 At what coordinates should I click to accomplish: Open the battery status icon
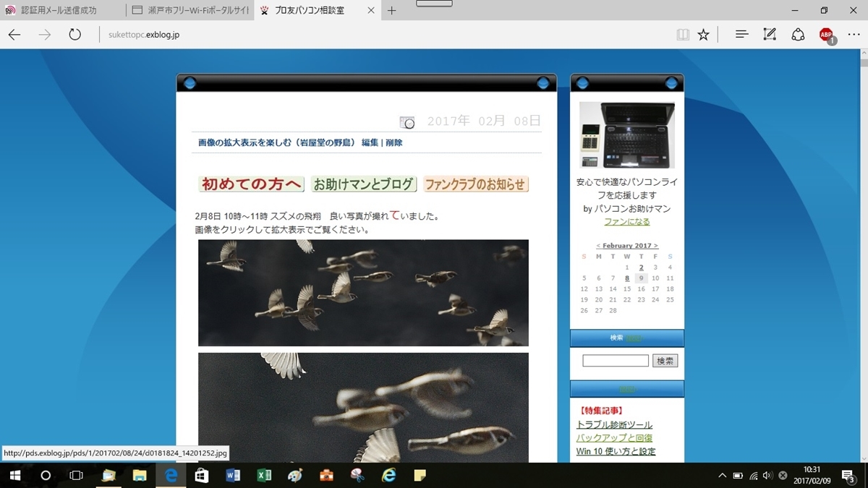tap(738, 475)
